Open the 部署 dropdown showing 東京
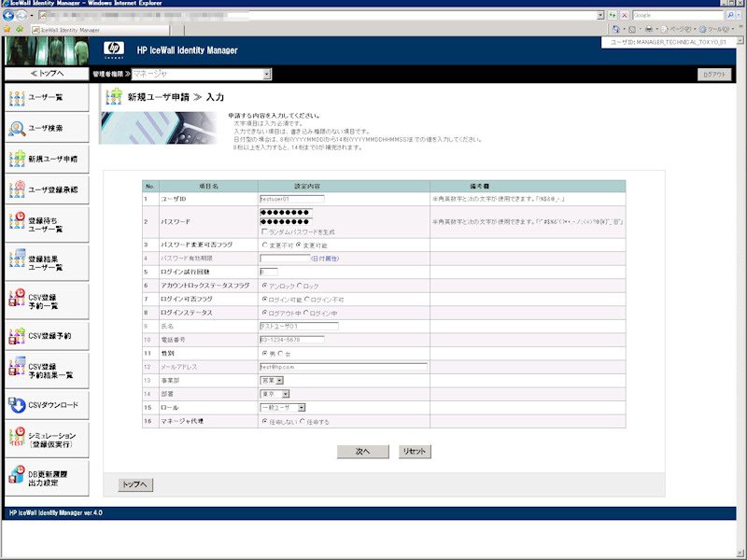The height and width of the screenshot is (560, 747). [275, 394]
